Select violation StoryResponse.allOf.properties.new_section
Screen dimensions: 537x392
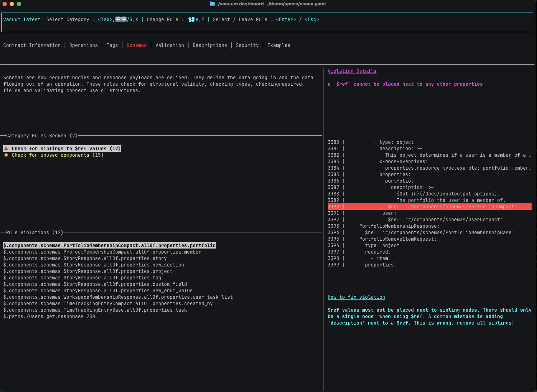click(x=94, y=265)
